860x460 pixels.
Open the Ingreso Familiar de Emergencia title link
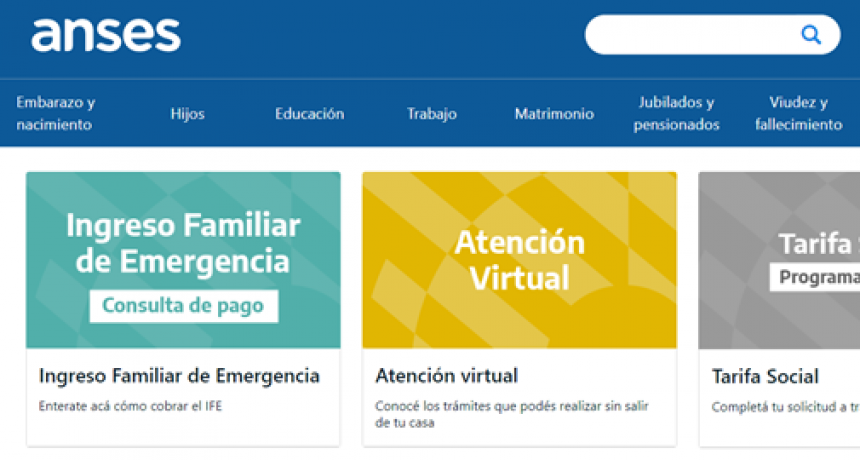pyautogui.click(x=179, y=376)
